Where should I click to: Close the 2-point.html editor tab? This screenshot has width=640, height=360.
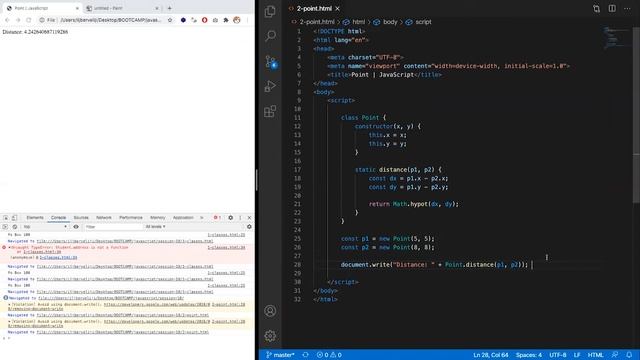(x=338, y=9)
